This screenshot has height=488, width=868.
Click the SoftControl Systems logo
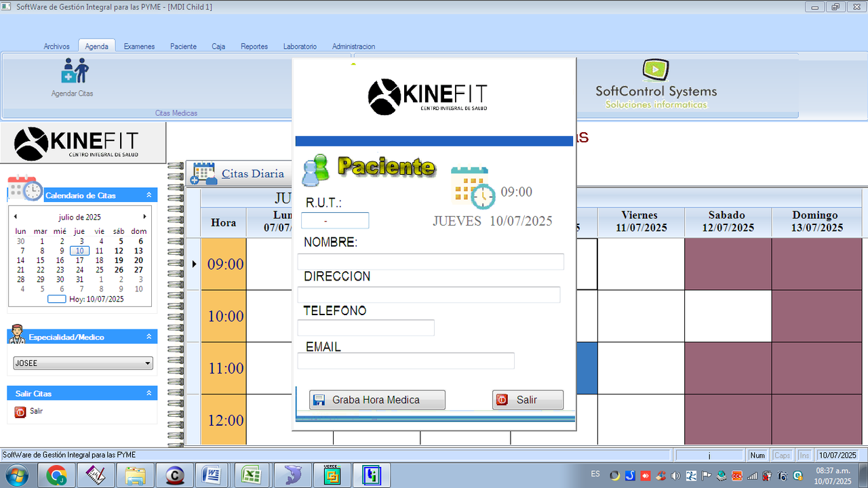click(x=656, y=84)
